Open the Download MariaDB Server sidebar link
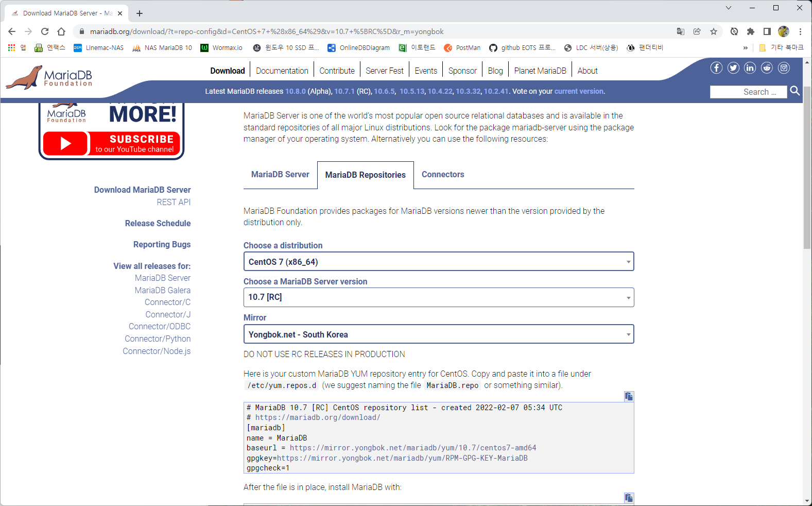The width and height of the screenshot is (812, 506). pyautogui.click(x=142, y=190)
